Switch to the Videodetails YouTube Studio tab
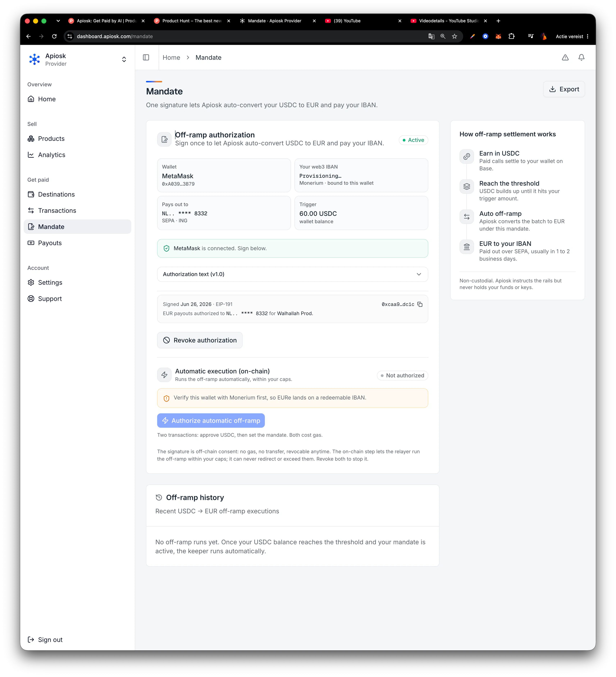The width and height of the screenshot is (616, 677). 449,21
